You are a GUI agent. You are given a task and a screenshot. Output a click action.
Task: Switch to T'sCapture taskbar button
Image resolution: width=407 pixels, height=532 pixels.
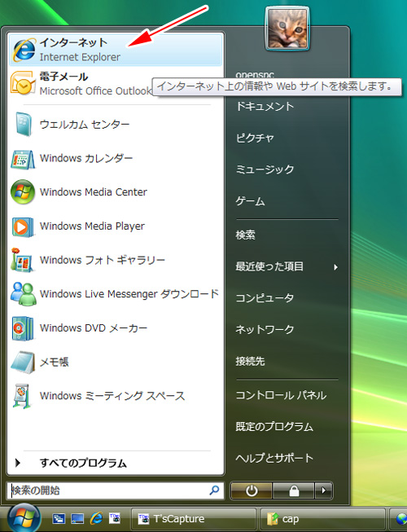click(x=194, y=519)
